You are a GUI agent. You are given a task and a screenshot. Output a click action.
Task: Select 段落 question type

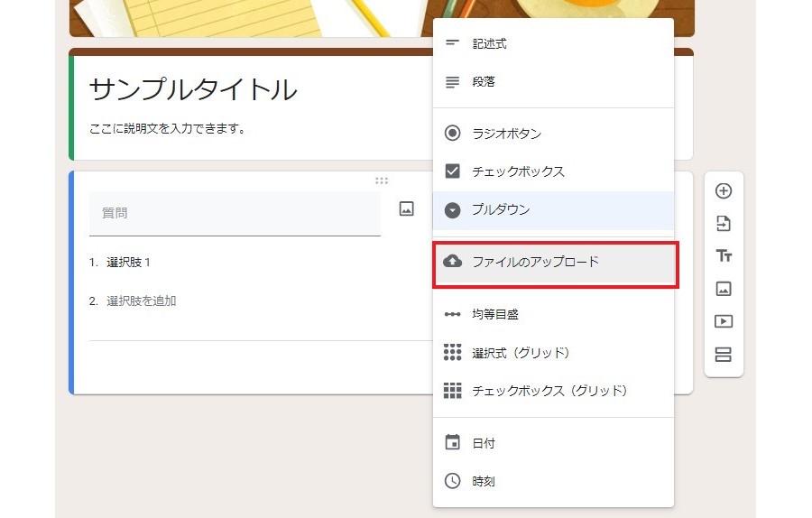[x=484, y=81]
